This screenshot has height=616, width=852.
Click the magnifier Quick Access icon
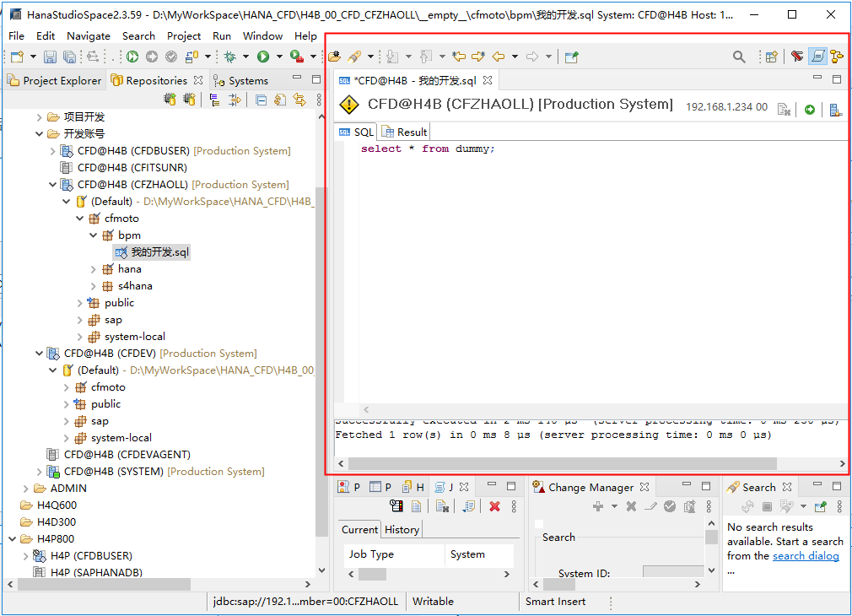(x=739, y=57)
